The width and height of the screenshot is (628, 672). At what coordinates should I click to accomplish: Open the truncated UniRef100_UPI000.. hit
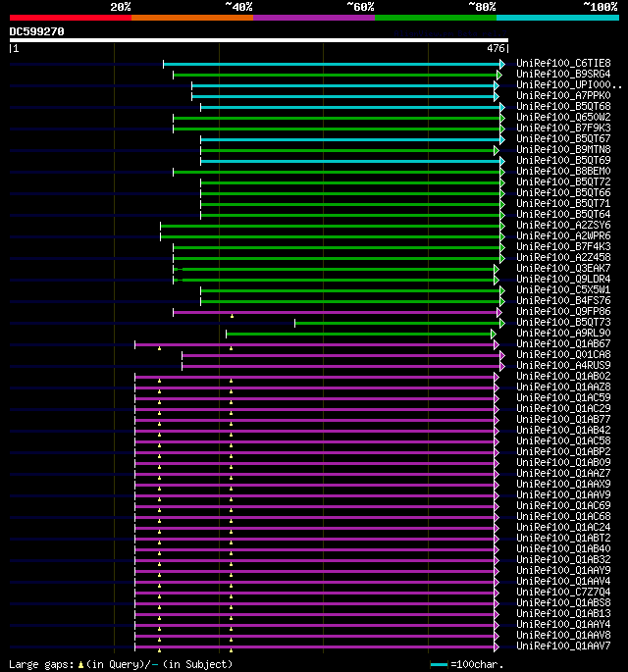[x=569, y=84]
